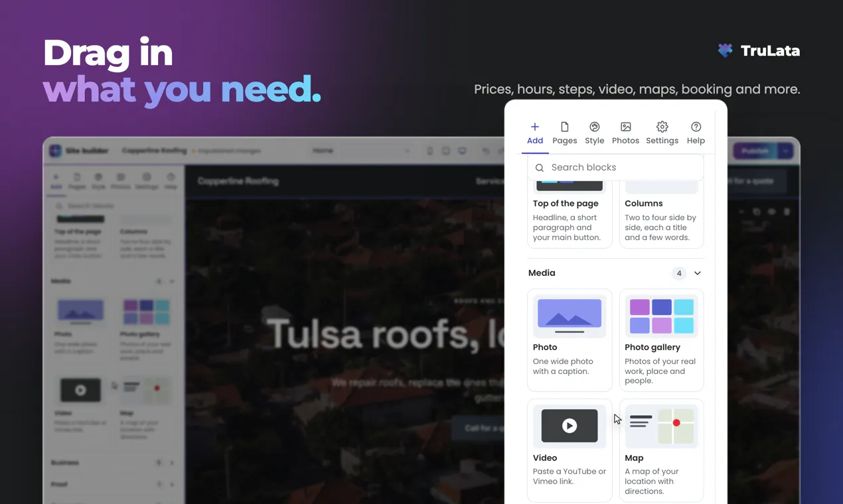Switch to Pages tab in the enlarged panel

[564, 133]
